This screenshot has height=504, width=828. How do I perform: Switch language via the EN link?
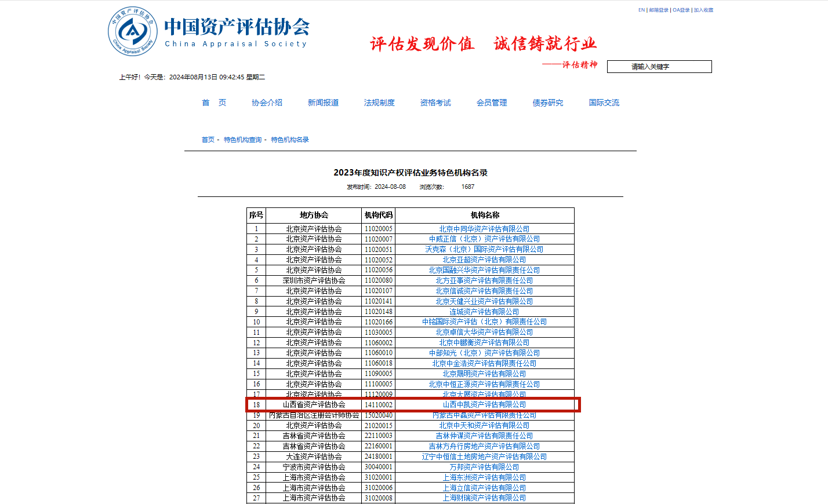coord(641,10)
